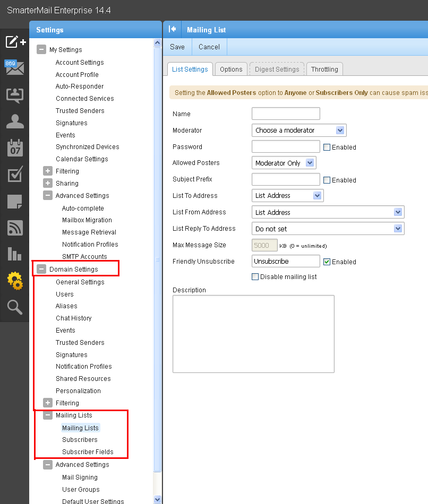Open the List From Address dropdown

[x=328, y=212]
